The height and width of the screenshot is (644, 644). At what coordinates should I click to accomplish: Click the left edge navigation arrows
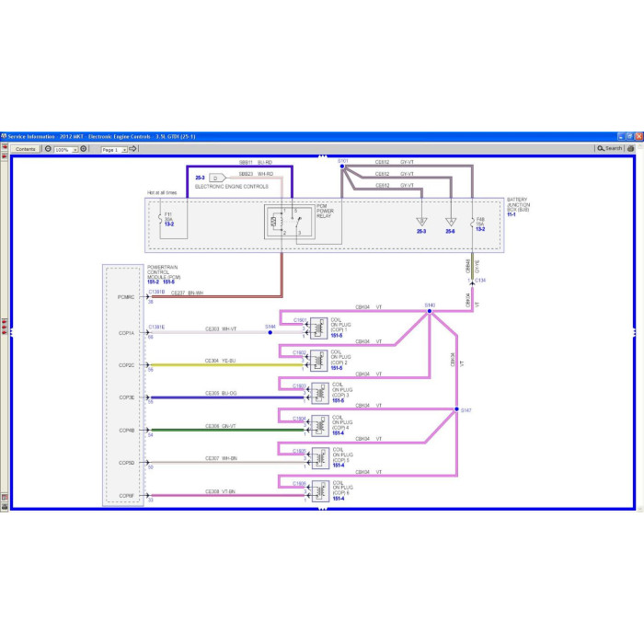pos(11,332)
